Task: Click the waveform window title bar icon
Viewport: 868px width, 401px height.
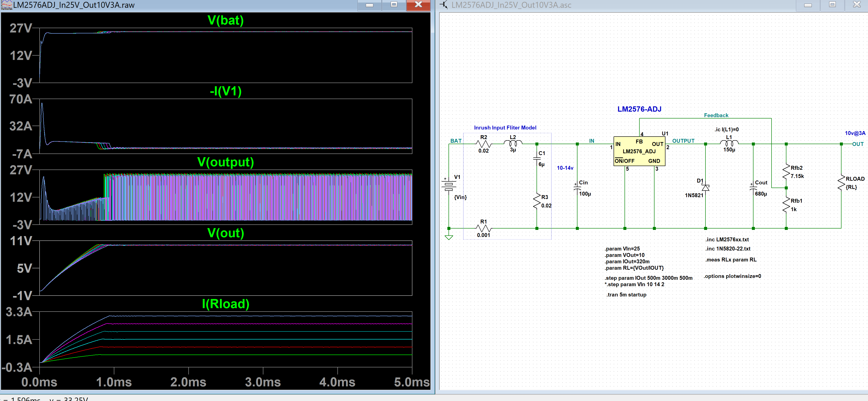Action: [7, 5]
